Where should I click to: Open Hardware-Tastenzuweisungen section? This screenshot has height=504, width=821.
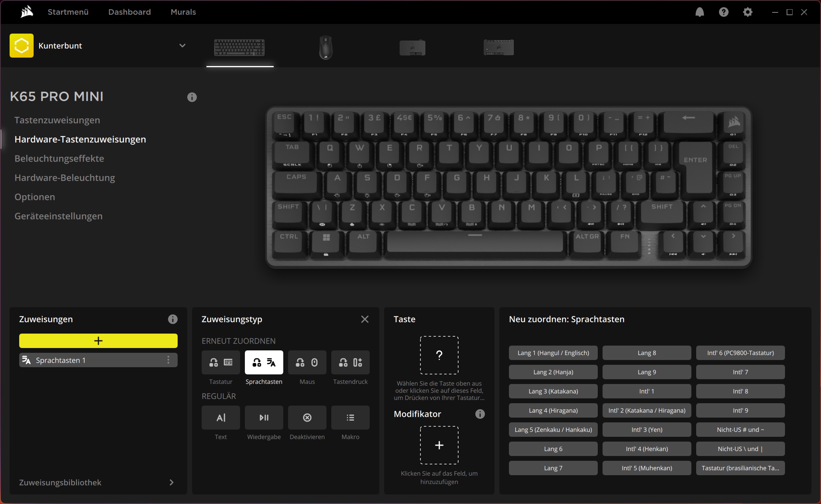80,139
